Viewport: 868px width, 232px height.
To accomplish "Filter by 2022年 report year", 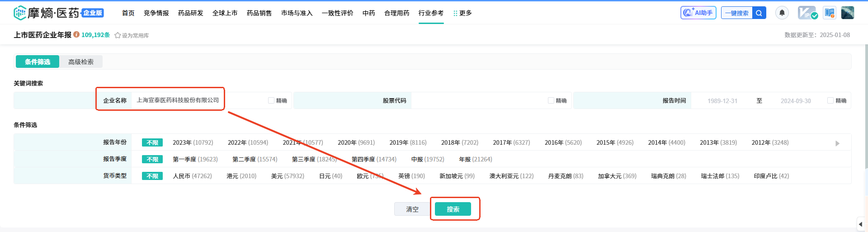I will point(248,142).
